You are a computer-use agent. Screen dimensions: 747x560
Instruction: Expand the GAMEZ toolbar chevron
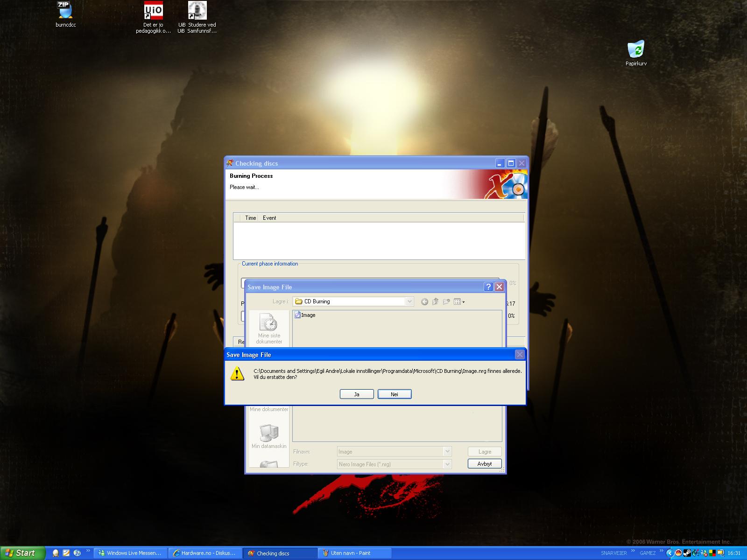[662, 550]
